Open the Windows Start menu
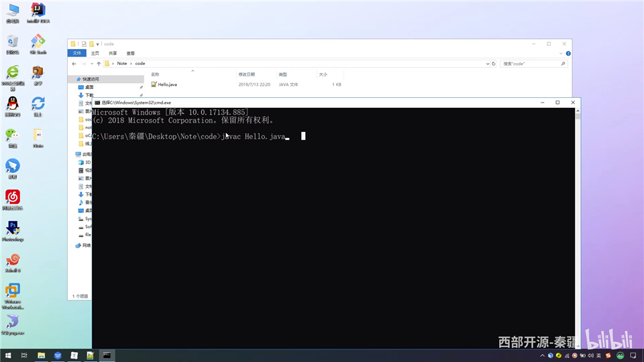644x362 pixels. 8,355
